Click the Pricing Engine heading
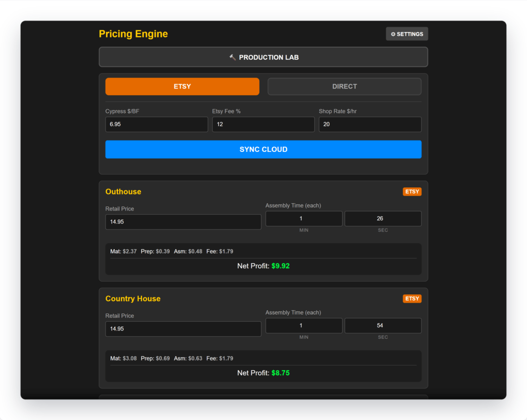The image size is (527, 420). (x=133, y=33)
